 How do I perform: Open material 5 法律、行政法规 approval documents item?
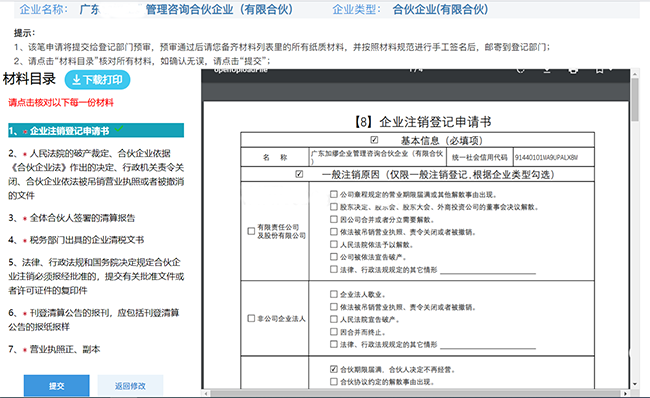[96, 276]
